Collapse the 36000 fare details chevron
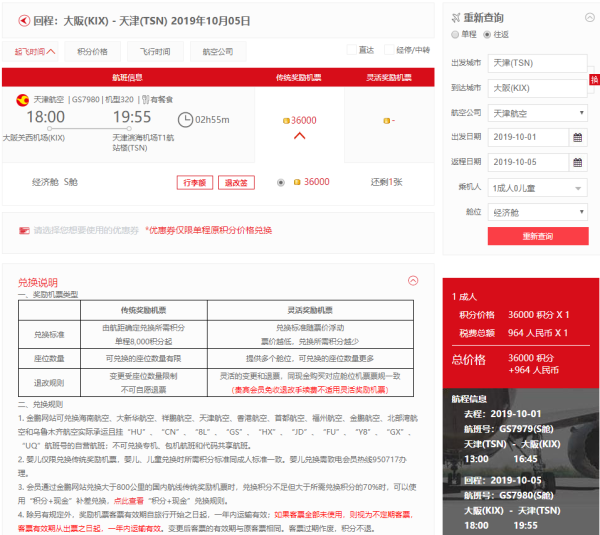 (300, 136)
